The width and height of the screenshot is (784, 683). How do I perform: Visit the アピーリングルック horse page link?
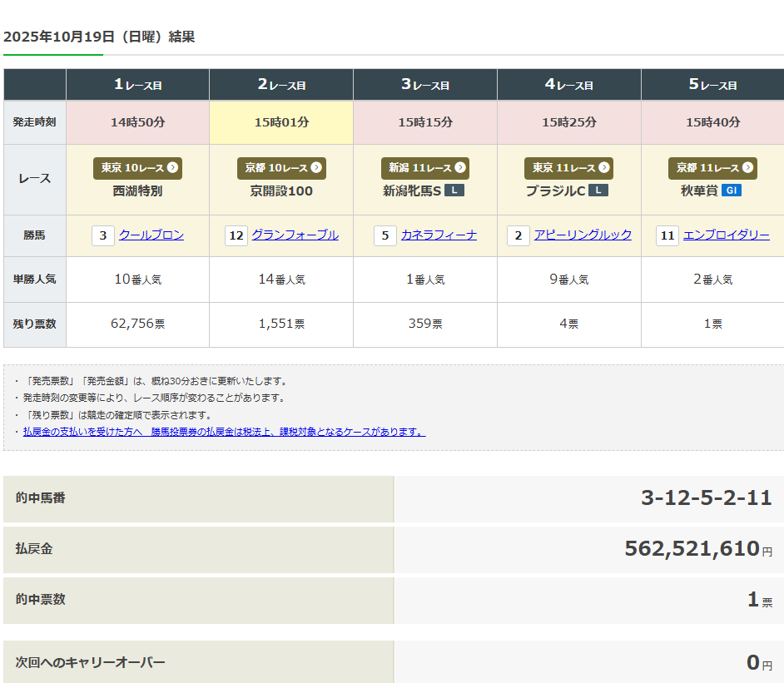pos(583,235)
